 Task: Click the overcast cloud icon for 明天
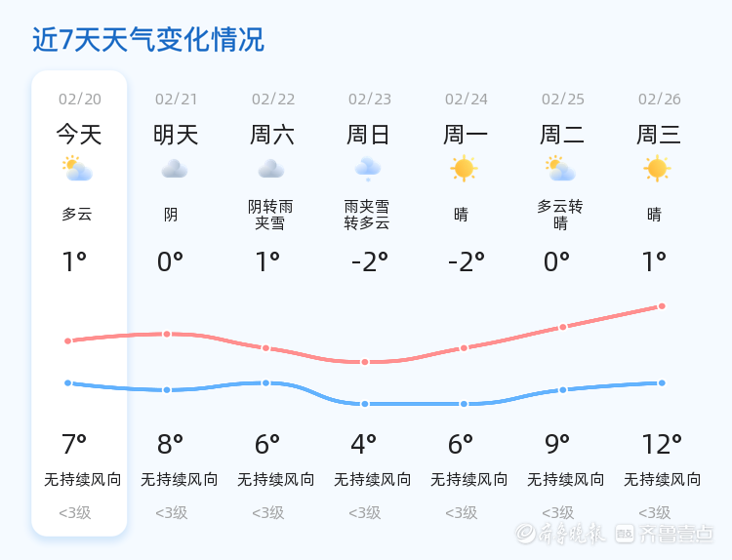tap(175, 169)
